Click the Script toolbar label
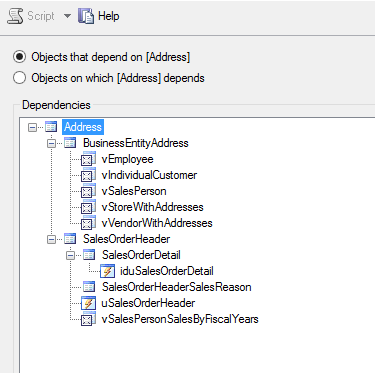 (41, 16)
